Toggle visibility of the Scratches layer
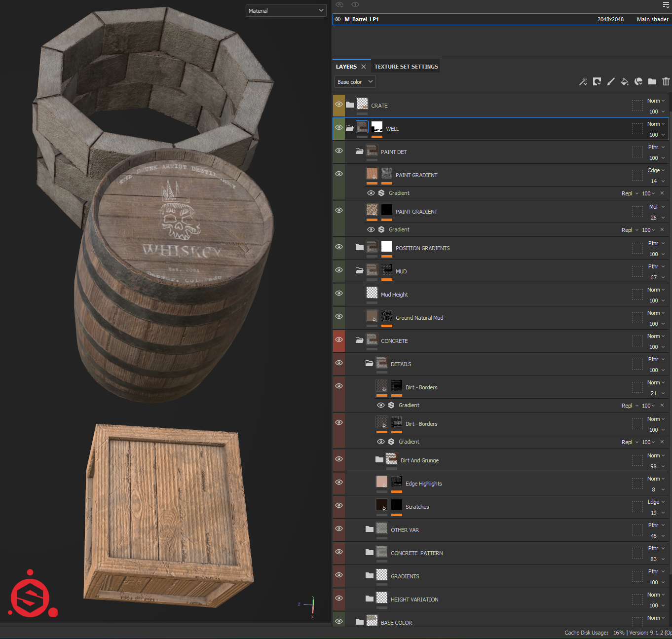 (339, 505)
